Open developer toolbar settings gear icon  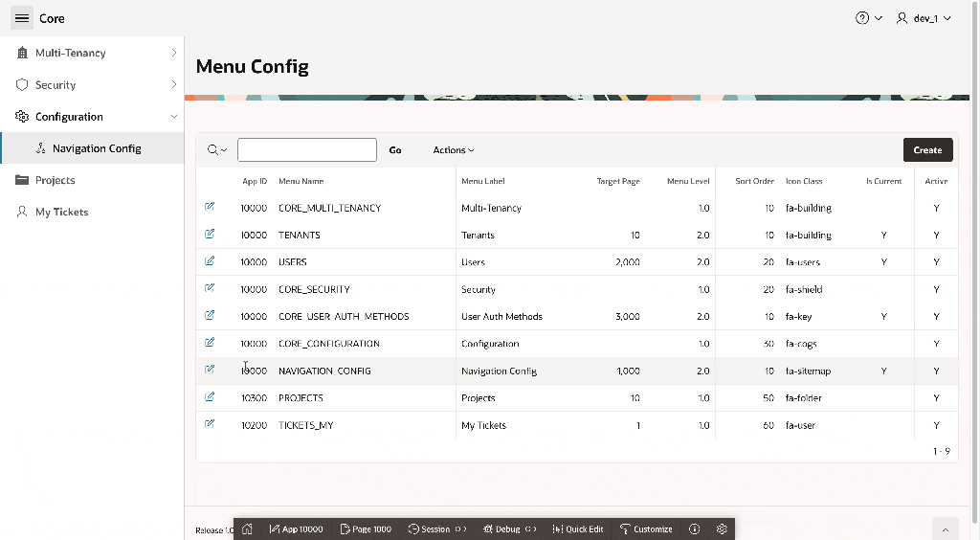click(x=722, y=529)
